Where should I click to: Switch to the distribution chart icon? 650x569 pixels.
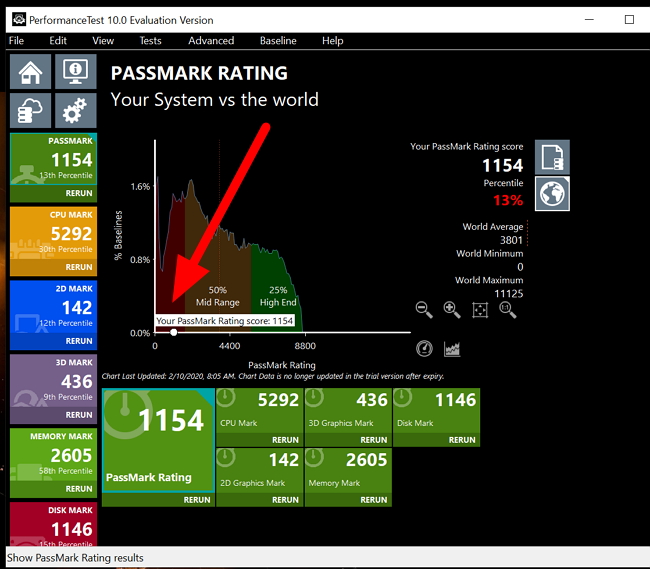point(452,349)
